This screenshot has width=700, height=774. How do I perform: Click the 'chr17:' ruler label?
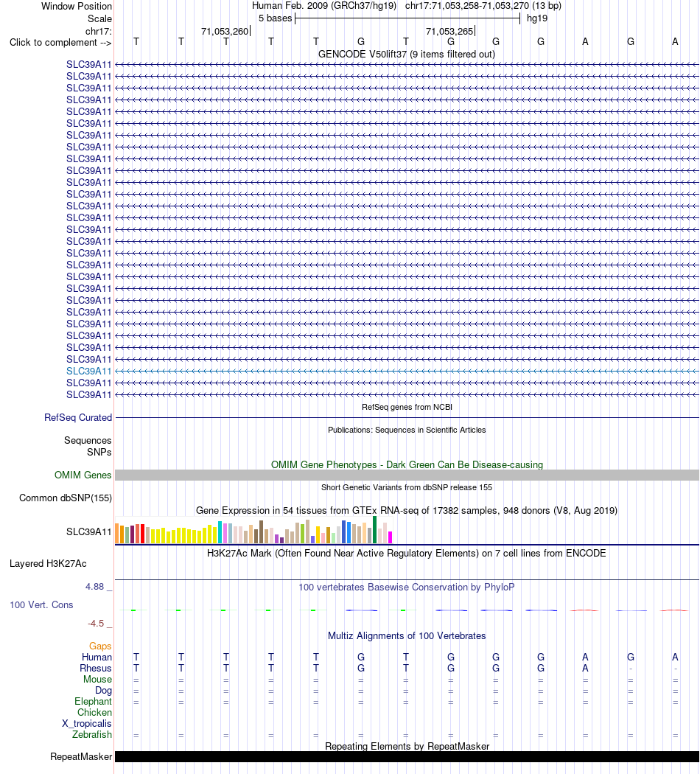(99, 32)
